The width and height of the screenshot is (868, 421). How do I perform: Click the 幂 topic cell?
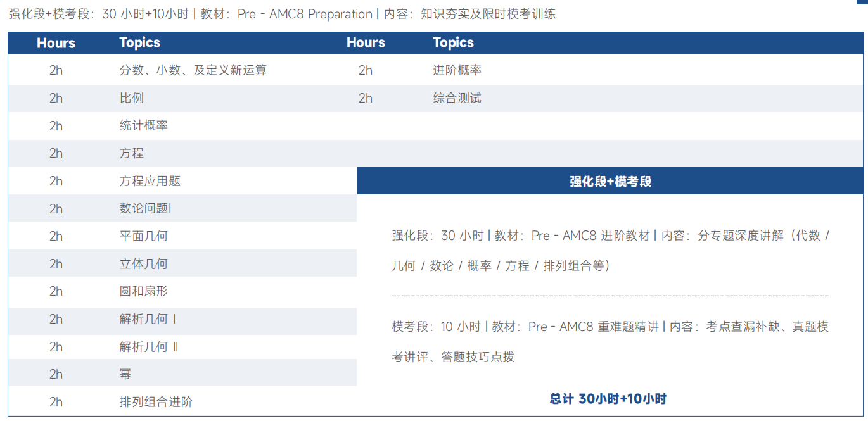tap(125, 374)
